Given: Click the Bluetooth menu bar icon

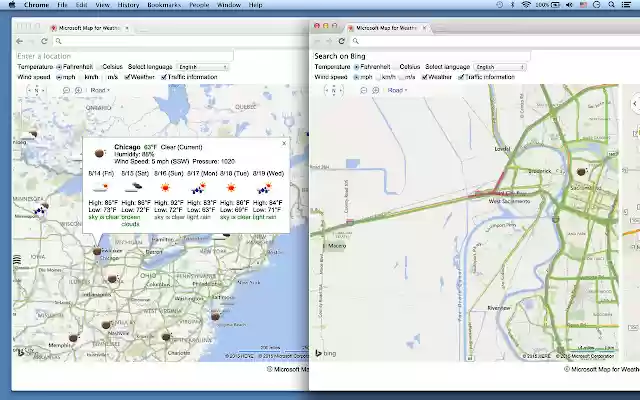Looking at the screenshot, I should (513, 5).
